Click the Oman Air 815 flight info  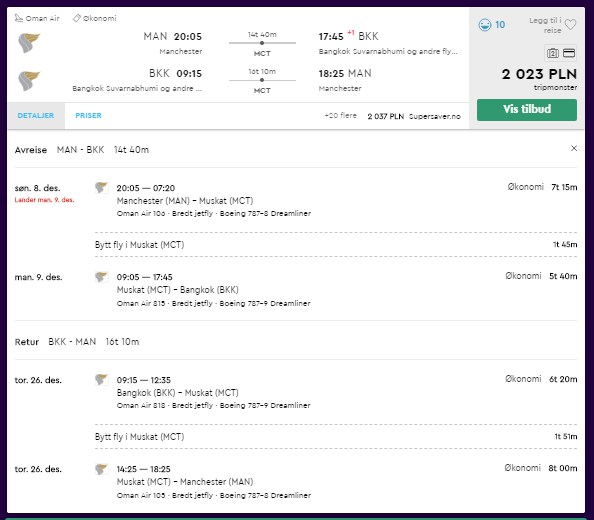[x=213, y=303]
